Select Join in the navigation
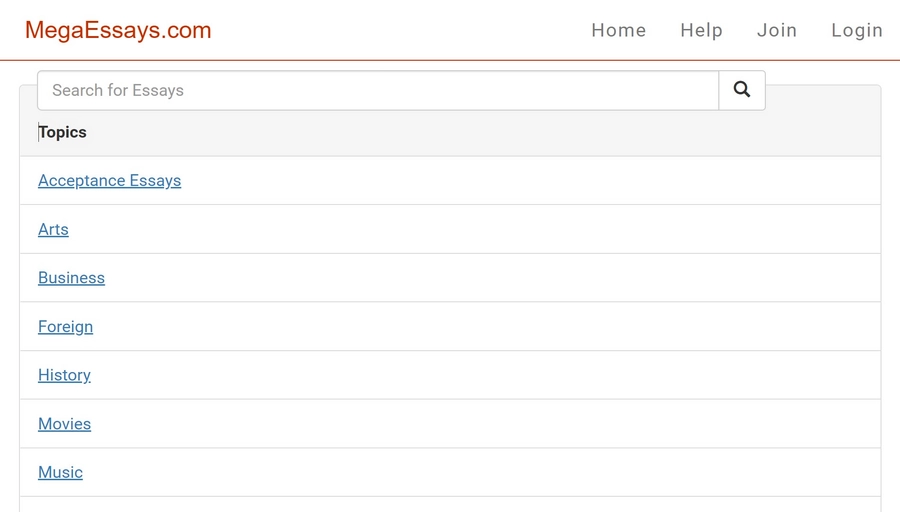Screen dimensions: 900x512 point(777,30)
